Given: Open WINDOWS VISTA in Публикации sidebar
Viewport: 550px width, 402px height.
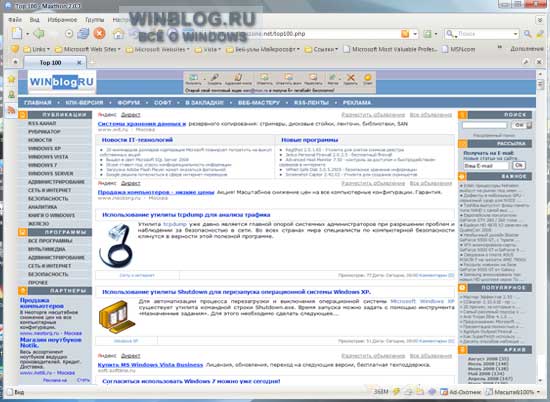Looking at the screenshot, I should click(x=48, y=157).
